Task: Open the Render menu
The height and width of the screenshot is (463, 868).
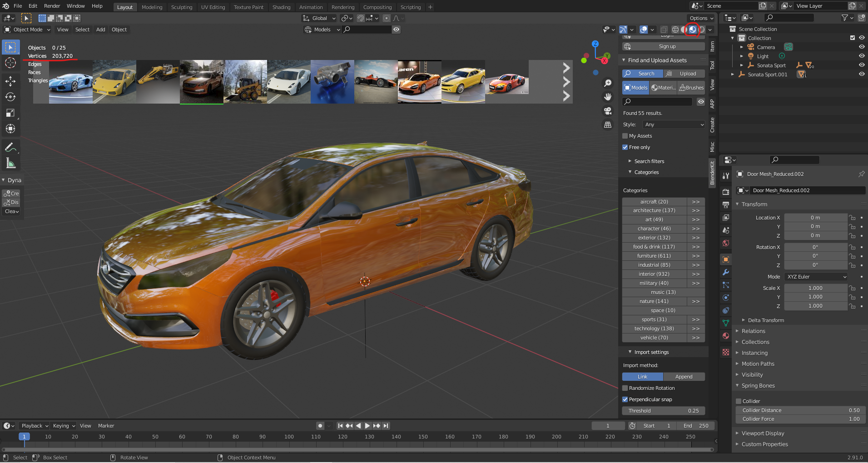Action: pyautogui.click(x=52, y=6)
